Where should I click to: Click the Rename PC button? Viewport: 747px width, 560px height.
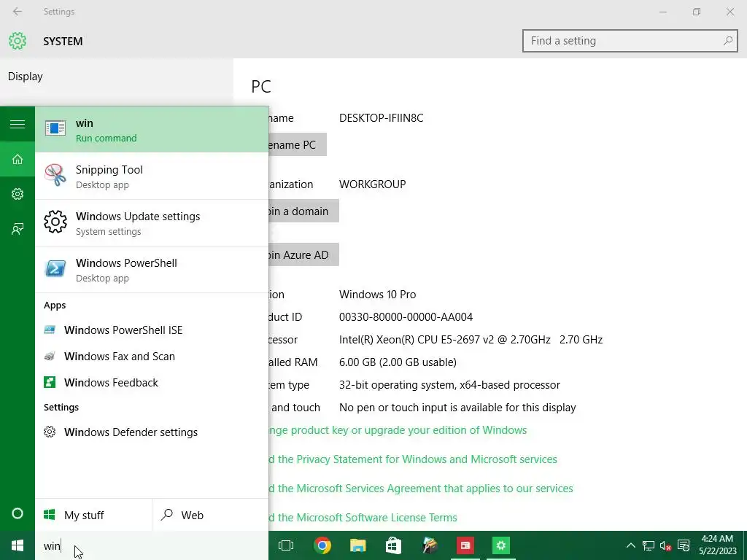(x=298, y=144)
